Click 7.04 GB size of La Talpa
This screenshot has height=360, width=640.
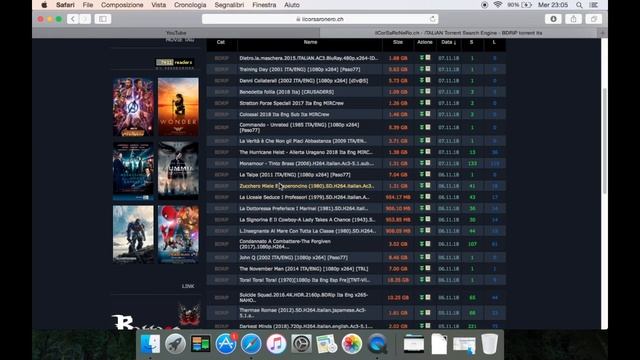pyautogui.click(x=398, y=175)
